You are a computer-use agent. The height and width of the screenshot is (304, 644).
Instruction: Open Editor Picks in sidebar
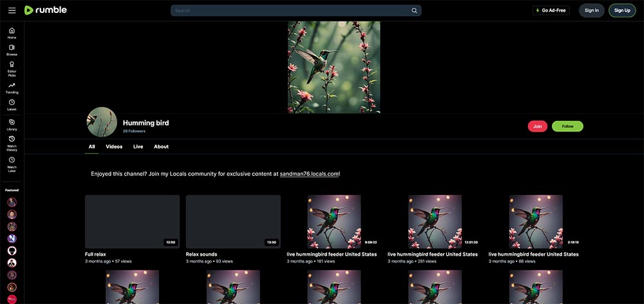[12, 69]
